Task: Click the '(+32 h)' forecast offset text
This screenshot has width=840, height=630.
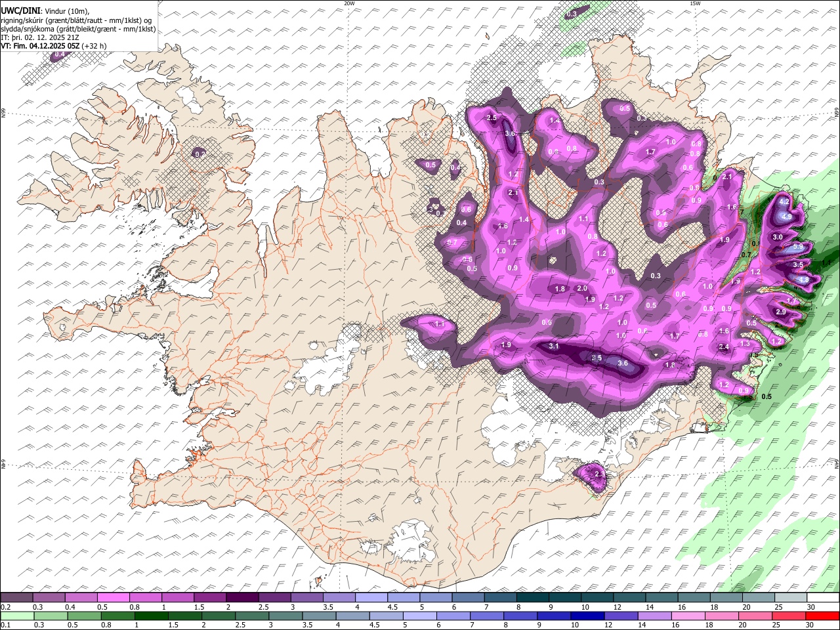Action: pos(94,46)
